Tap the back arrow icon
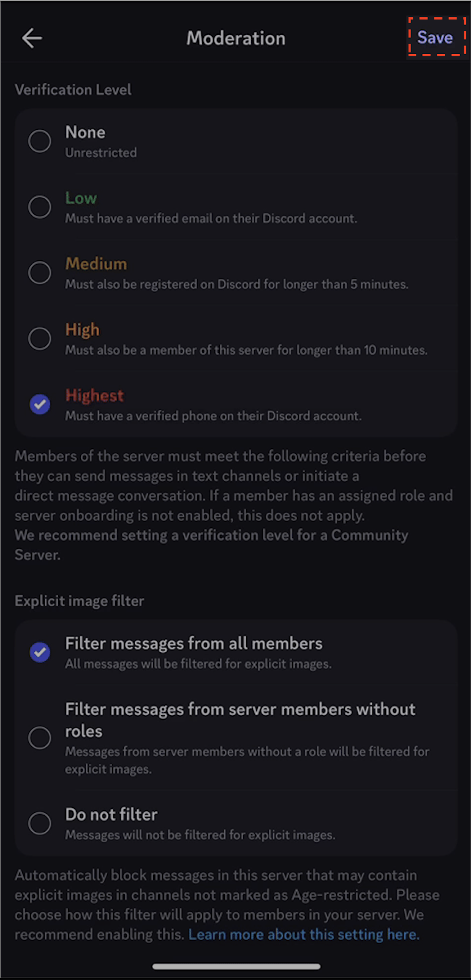Screen dimensions: 471x980 32,39
